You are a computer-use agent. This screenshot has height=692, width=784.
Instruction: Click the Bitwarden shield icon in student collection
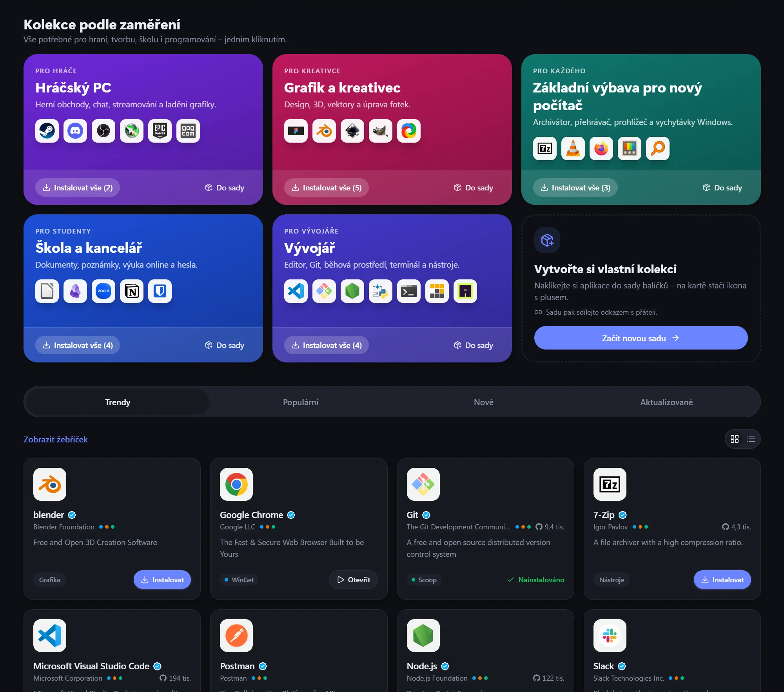[x=160, y=291]
